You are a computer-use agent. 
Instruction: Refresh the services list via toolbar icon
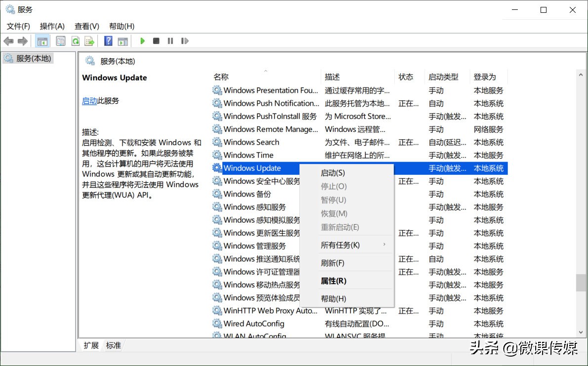point(75,41)
